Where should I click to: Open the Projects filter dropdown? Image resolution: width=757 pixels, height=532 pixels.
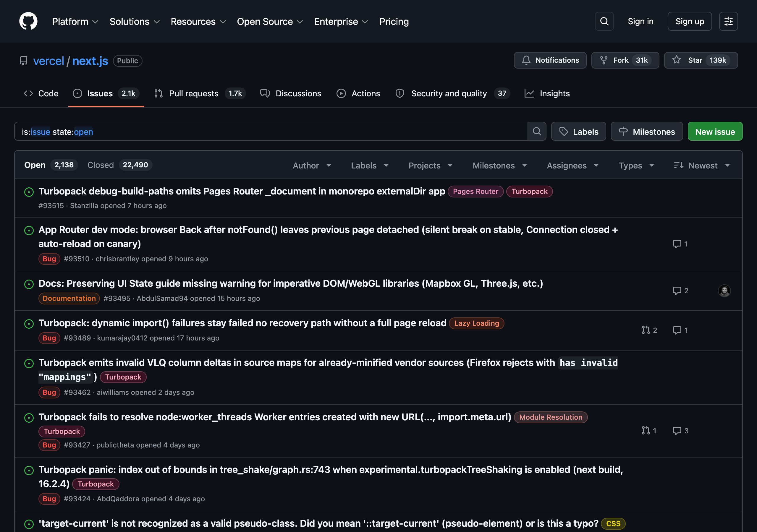pos(430,166)
